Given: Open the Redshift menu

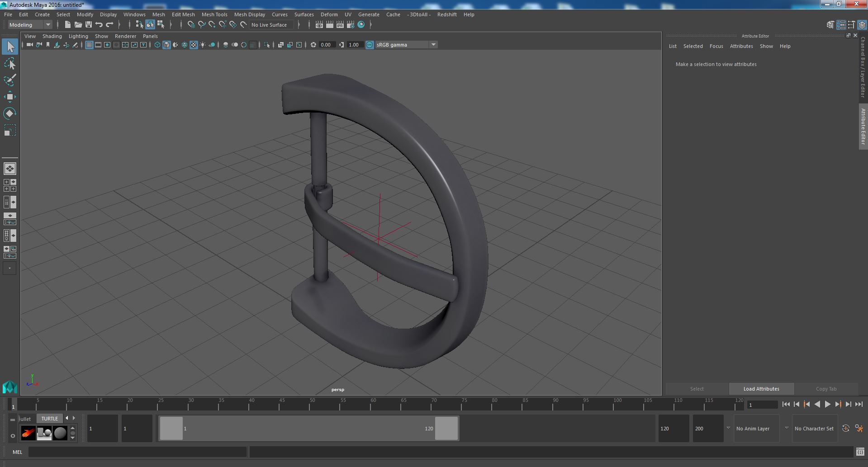Looking at the screenshot, I should click(x=447, y=14).
